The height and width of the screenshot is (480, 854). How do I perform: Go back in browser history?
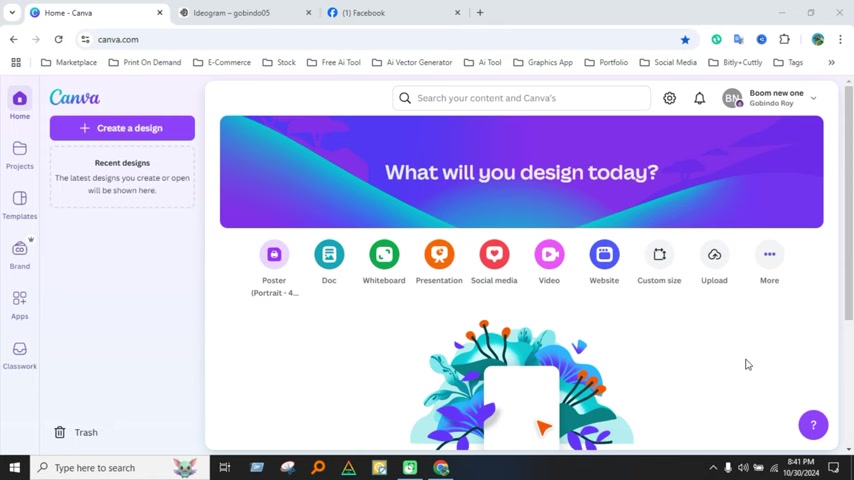pyautogui.click(x=14, y=39)
